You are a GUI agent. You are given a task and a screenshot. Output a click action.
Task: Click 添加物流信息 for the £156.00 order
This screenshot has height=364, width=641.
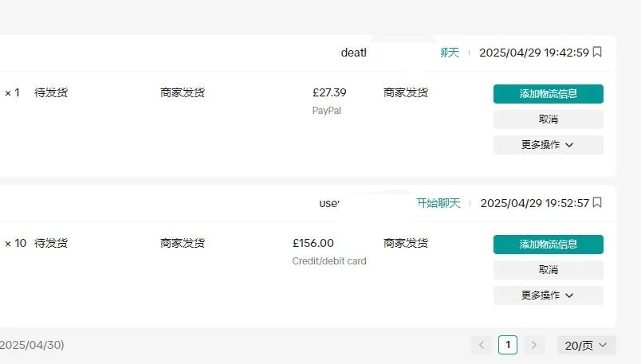[549, 245]
